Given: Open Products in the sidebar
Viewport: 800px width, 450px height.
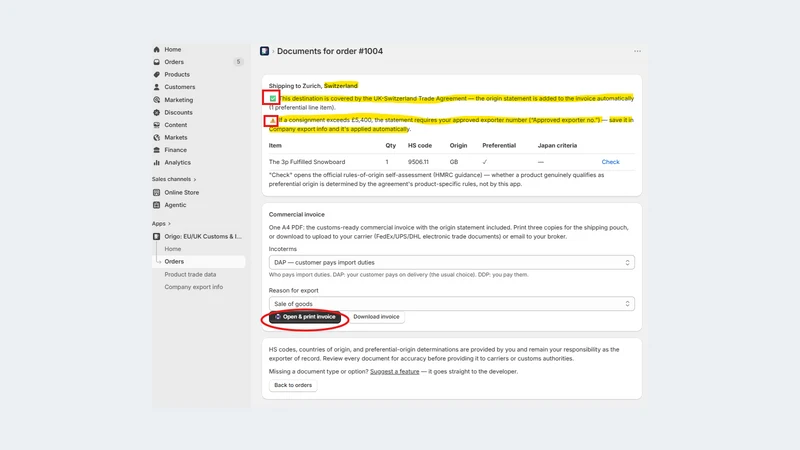Looking at the screenshot, I should [x=177, y=74].
